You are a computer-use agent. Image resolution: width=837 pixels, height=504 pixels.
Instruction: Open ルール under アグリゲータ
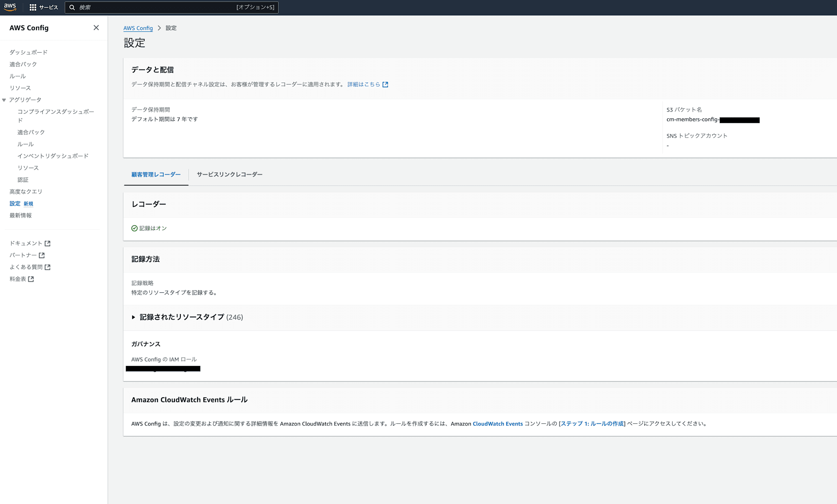pyautogui.click(x=26, y=144)
